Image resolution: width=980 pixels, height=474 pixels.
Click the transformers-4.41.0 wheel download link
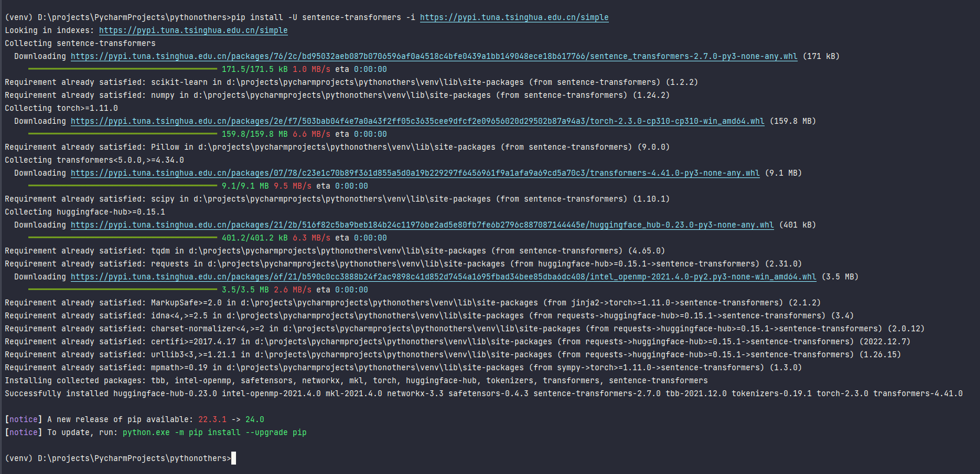pos(415,173)
